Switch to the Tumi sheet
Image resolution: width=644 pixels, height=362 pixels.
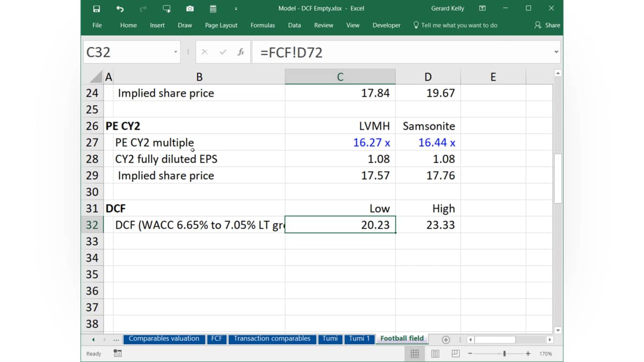coord(330,339)
